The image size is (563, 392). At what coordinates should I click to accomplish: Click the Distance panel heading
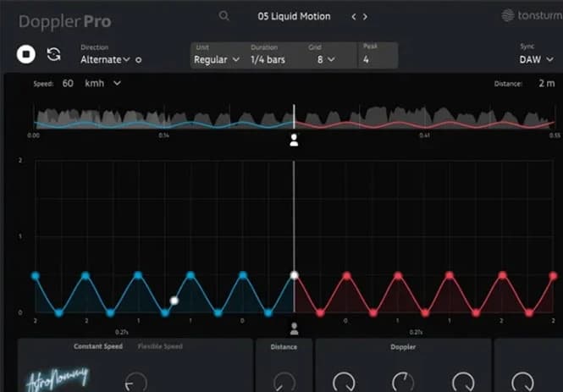[284, 347]
